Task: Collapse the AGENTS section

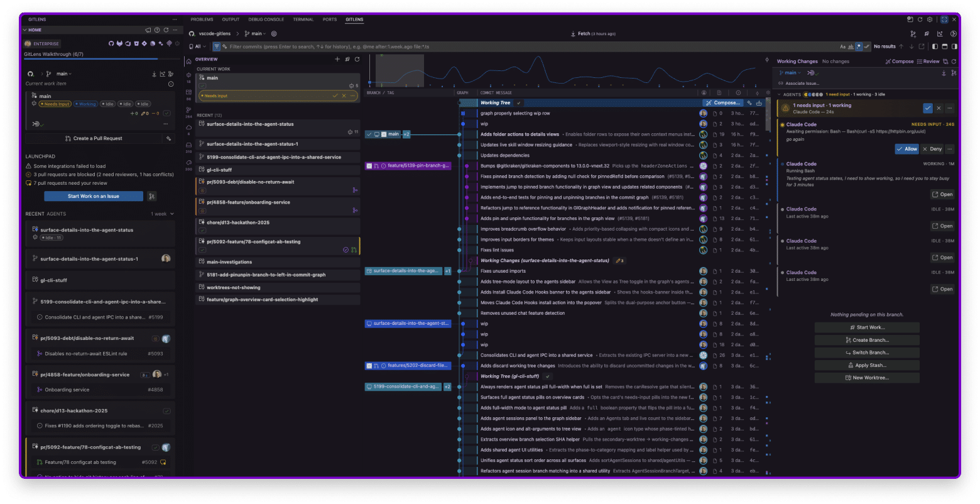Action: point(780,94)
